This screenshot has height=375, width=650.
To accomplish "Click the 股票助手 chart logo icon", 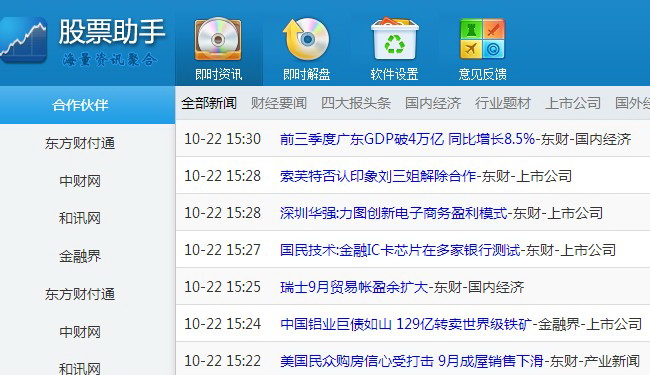I will [23, 40].
